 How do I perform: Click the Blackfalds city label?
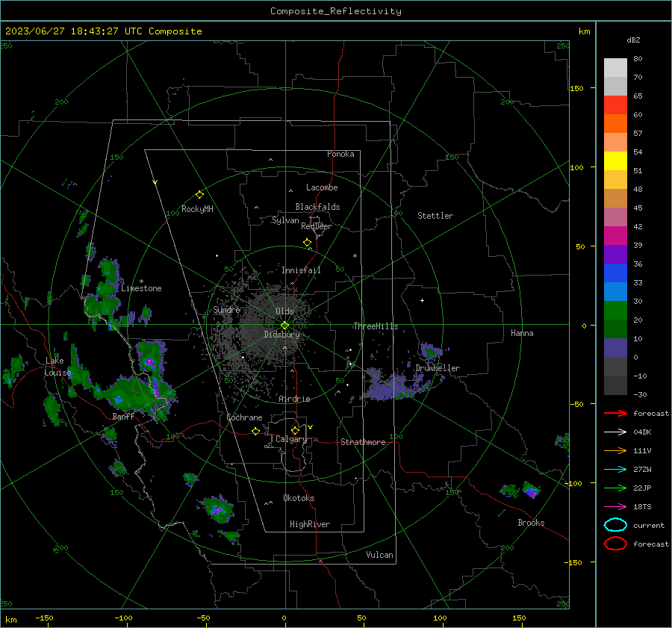[x=317, y=207]
